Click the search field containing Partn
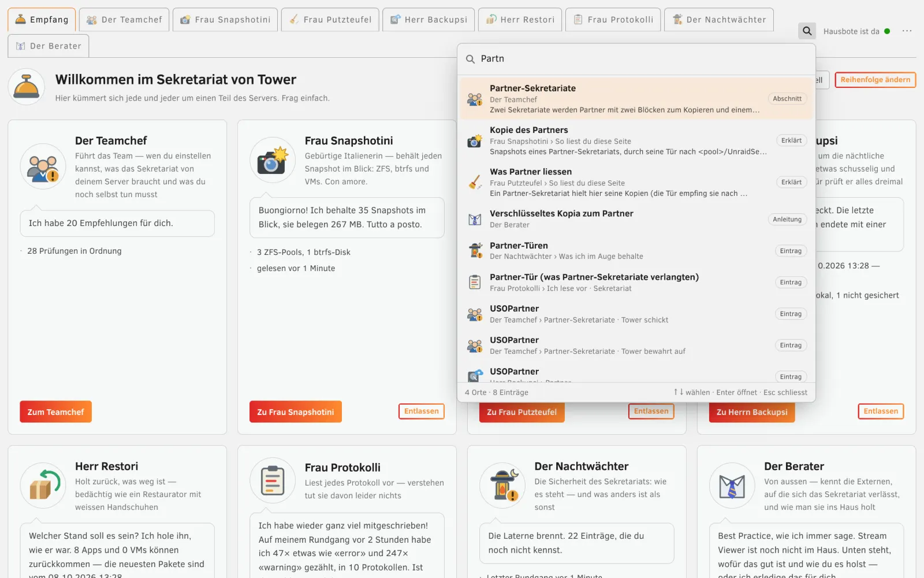Image resolution: width=924 pixels, height=578 pixels. 636,59
